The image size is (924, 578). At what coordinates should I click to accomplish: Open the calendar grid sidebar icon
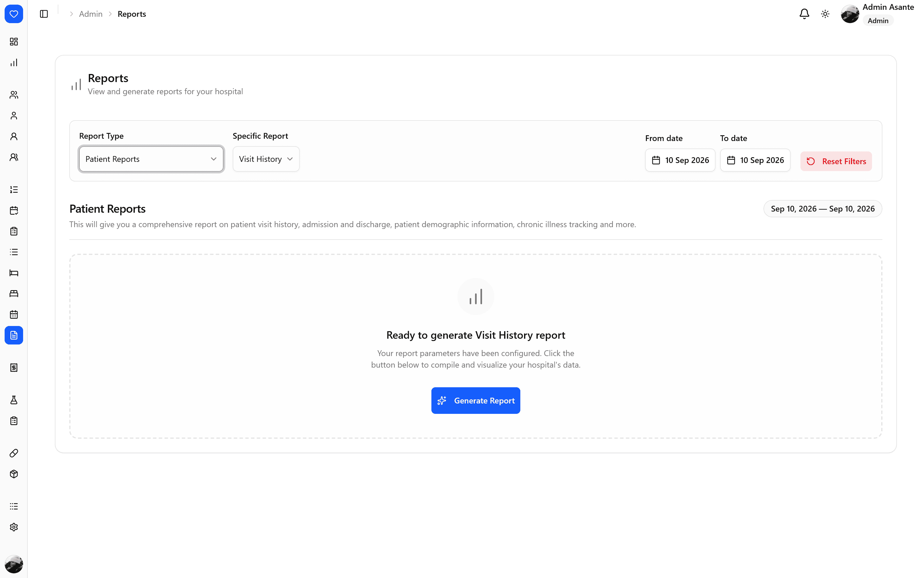pos(14,315)
